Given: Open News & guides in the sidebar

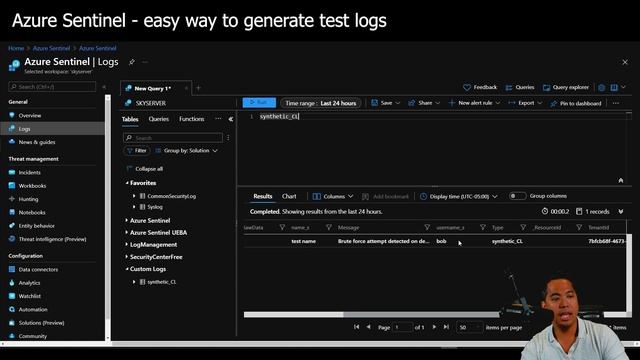Looking at the screenshot, I should 37,142.
